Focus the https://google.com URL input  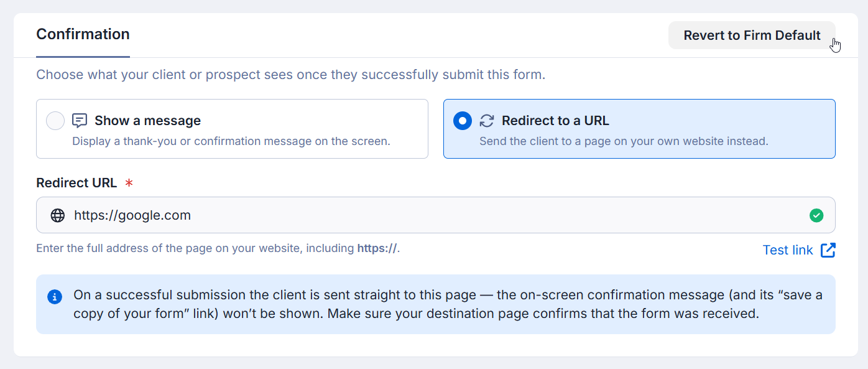pyautogui.click(x=436, y=215)
